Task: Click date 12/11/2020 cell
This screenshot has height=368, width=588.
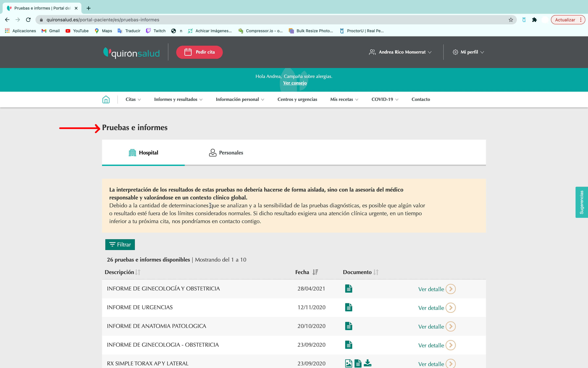Action: (x=312, y=307)
